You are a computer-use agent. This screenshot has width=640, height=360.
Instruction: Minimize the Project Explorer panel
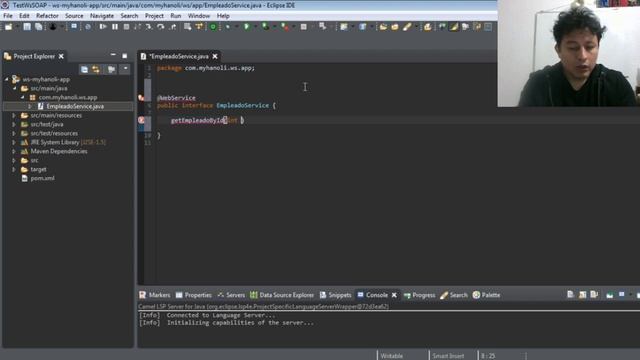point(113,55)
